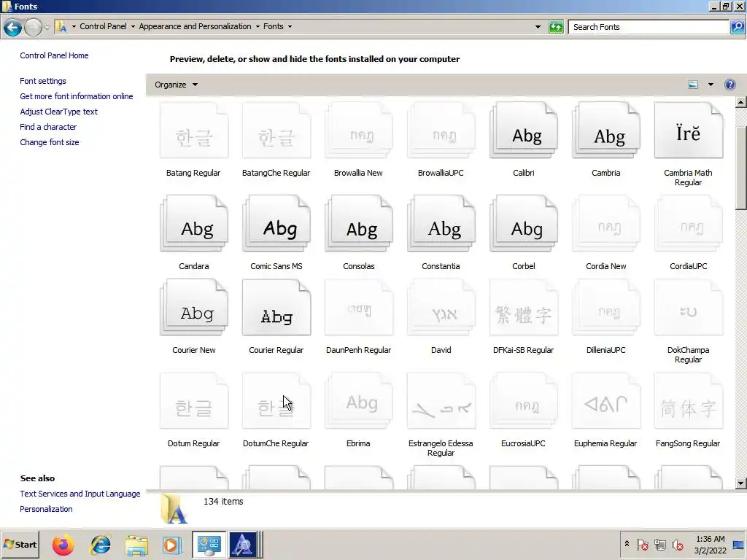Screen dimensions: 747x560
Task: Select the David font family icon
Action: tap(441, 308)
